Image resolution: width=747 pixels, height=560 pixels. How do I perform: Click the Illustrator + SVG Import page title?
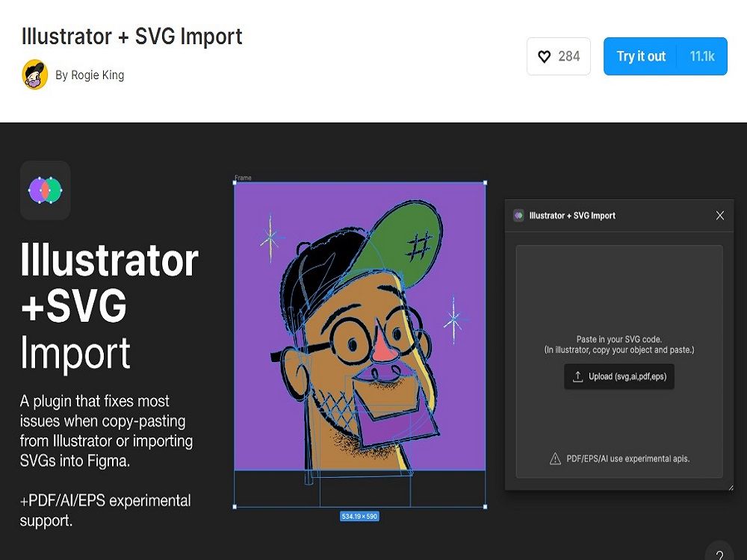(132, 36)
